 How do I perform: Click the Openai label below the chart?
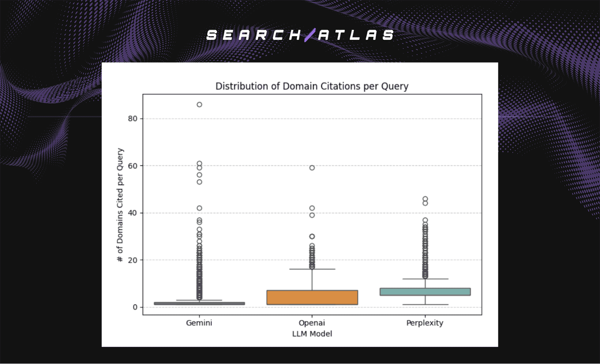tap(312, 323)
